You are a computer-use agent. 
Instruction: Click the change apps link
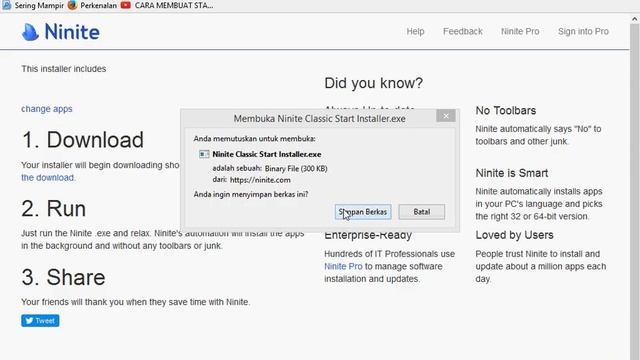(x=47, y=109)
